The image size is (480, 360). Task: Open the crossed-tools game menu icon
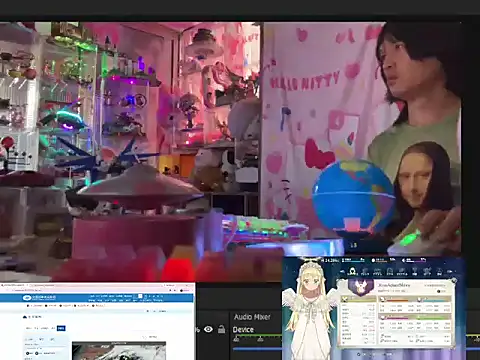[x=427, y=272]
